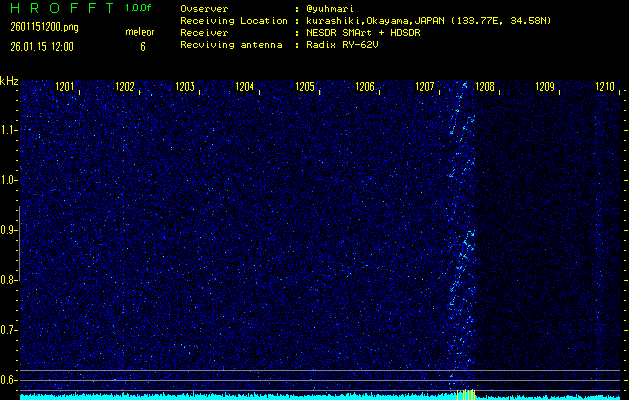This screenshot has width=629, height=400.
Task: Click the 1208 time marker
Action: tap(485, 87)
